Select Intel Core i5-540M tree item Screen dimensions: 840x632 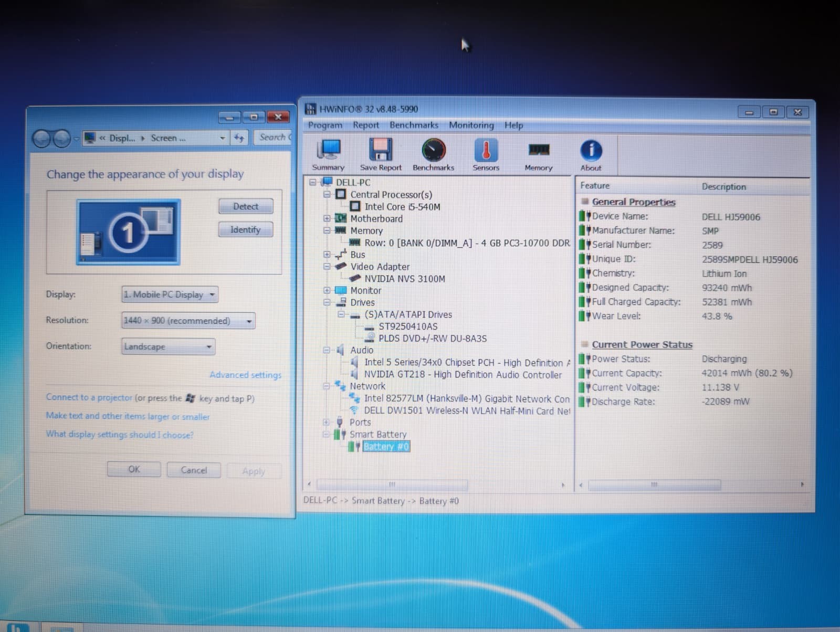coord(402,207)
